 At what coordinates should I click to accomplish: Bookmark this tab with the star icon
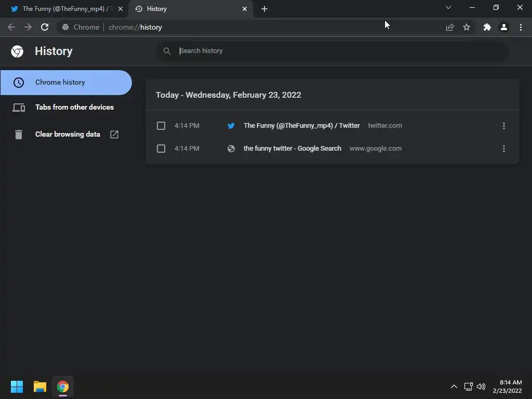467,27
